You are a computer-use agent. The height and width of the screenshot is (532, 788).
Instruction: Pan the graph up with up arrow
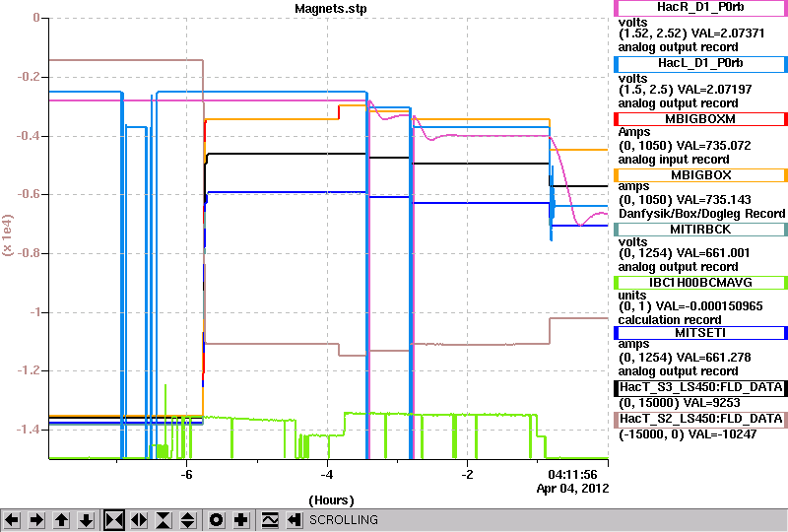point(62,520)
